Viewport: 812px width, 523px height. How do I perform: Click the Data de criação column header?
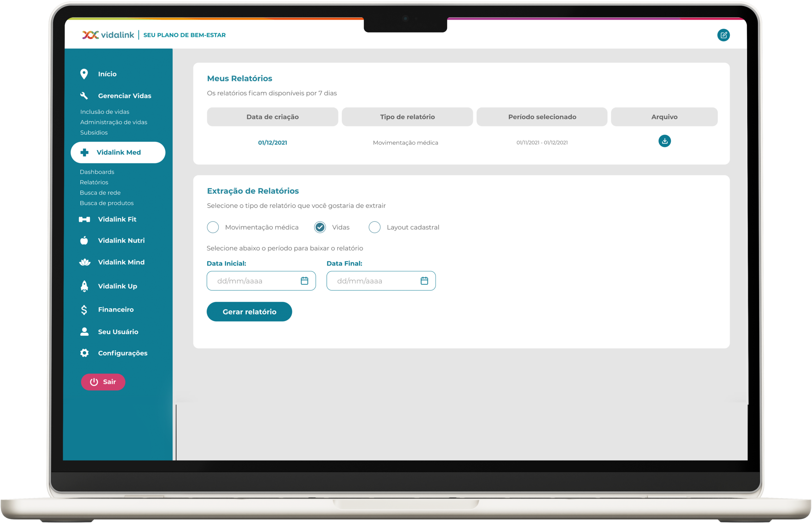pyautogui.click(x=272, y=117)
